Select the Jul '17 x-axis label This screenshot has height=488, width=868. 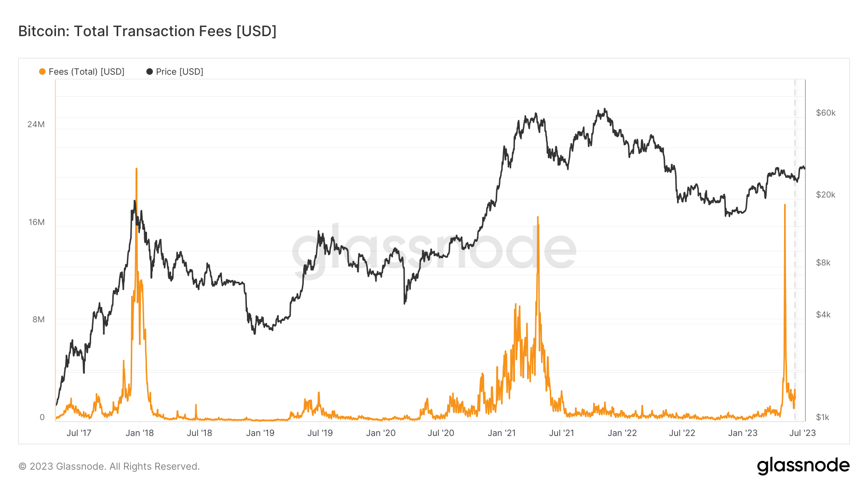tap(79, 433)
